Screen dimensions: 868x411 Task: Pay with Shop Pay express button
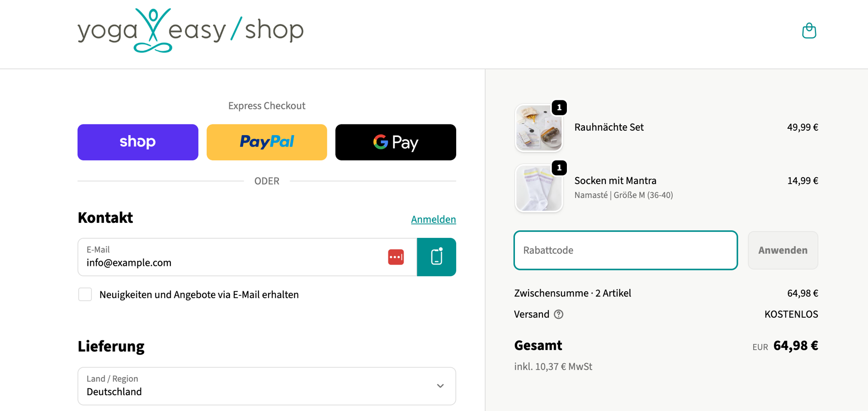[138, 142]
